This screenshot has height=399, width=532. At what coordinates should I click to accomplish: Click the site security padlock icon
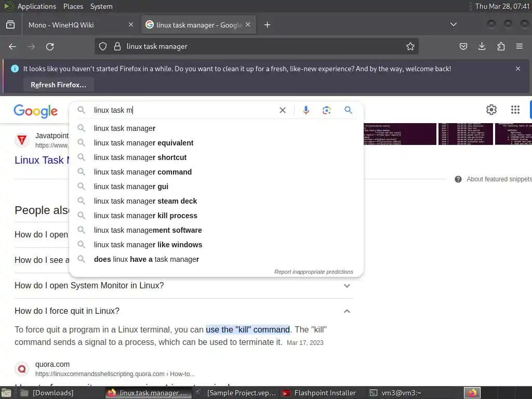pos(117,46)
